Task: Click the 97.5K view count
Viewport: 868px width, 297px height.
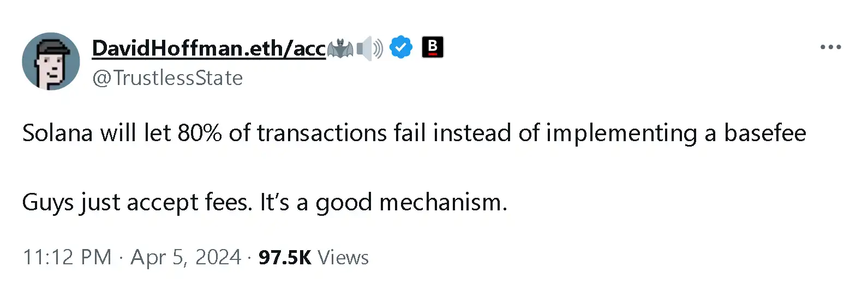Action: [285, 257]
